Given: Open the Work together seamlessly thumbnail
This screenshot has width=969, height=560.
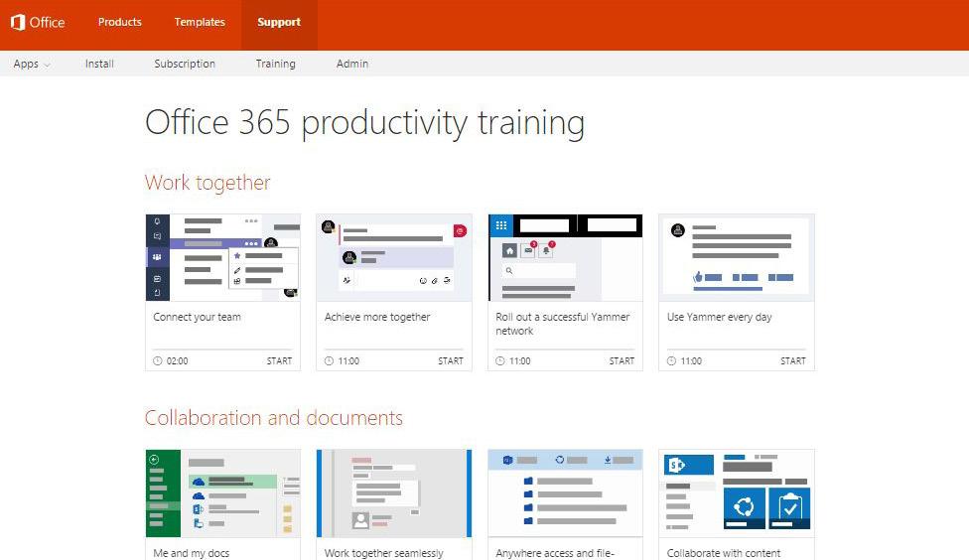Looking at the screenshot, I should coord(394,493).
